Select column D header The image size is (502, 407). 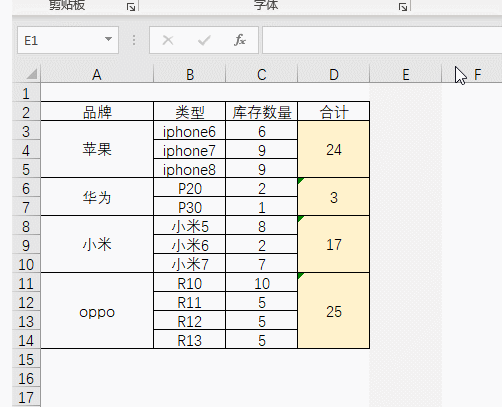pyautogui.click(x=334, y=74)
